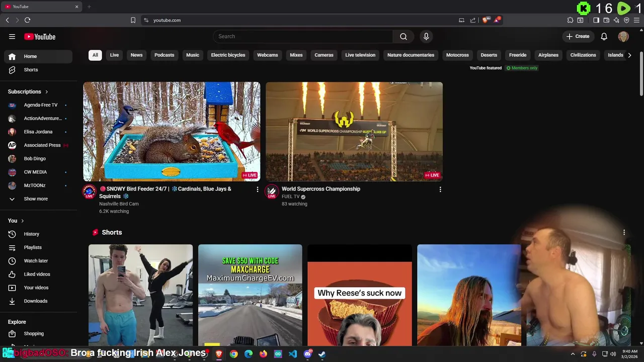Open Watch later in the sidebar
644x362 pixels.
pyautogui.click(x=38, y=261)
